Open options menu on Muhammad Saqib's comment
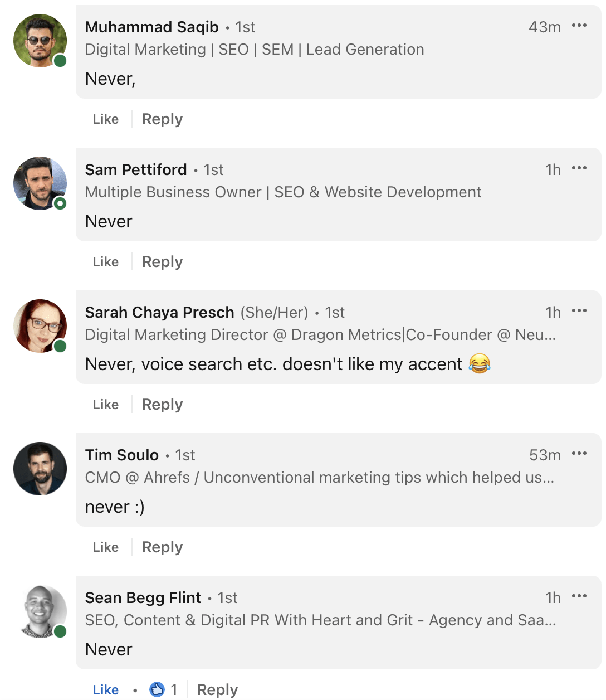This screenshot has width=606, height=700. [x=580, y=25]
